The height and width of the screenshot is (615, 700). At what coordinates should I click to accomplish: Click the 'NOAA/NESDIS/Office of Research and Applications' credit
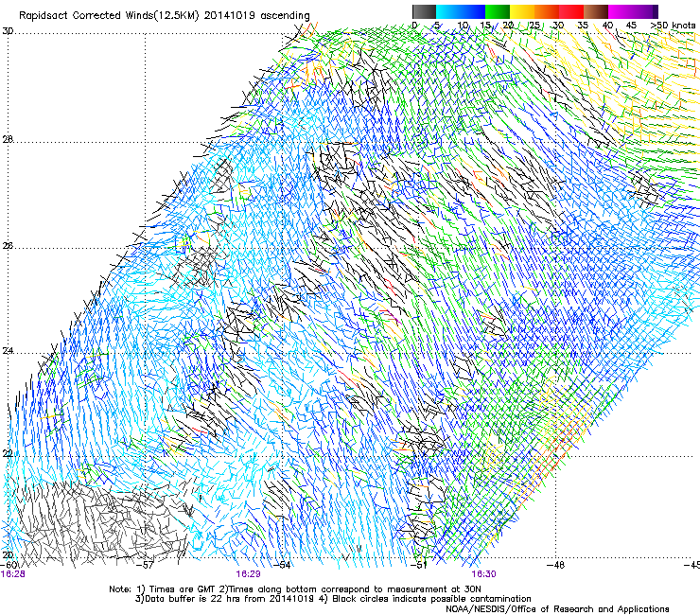pos(557,609)
